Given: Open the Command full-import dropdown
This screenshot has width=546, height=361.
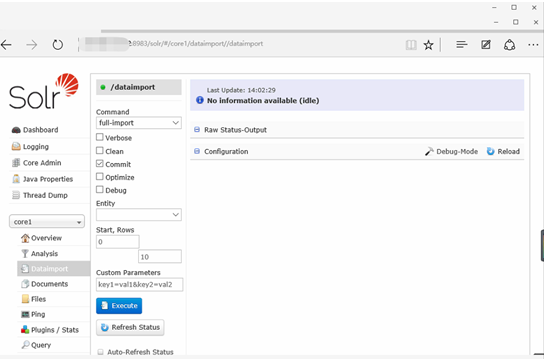Looking at the screenshot, I should pos(139,123).
